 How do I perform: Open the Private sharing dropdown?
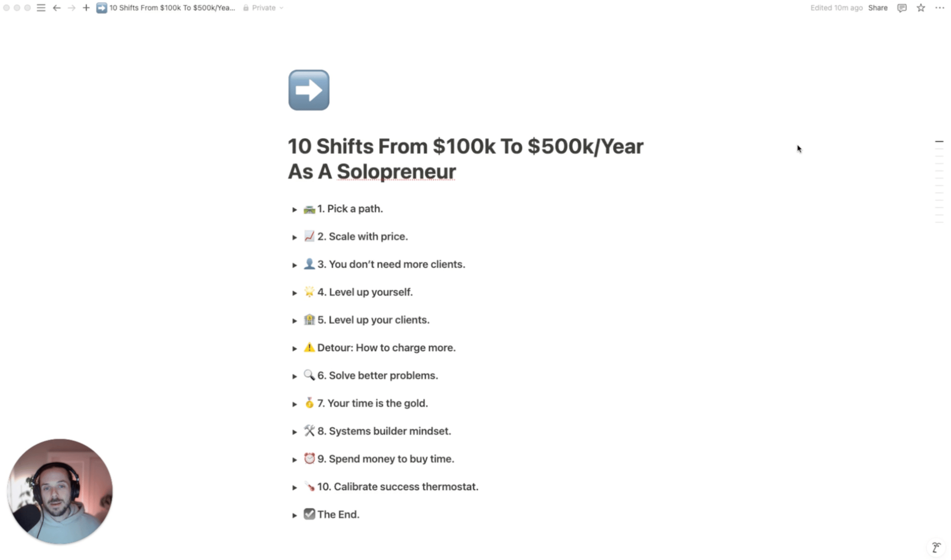pyautogui.click(x=264, y=8)
